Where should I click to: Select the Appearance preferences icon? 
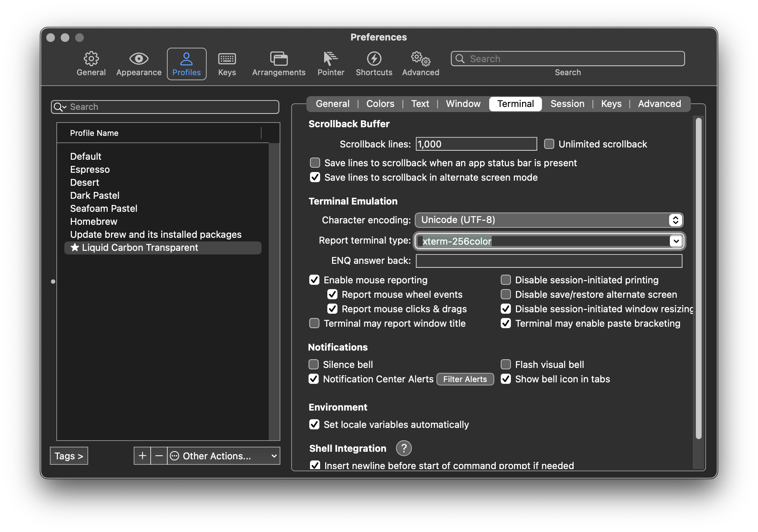pos(138,63)
